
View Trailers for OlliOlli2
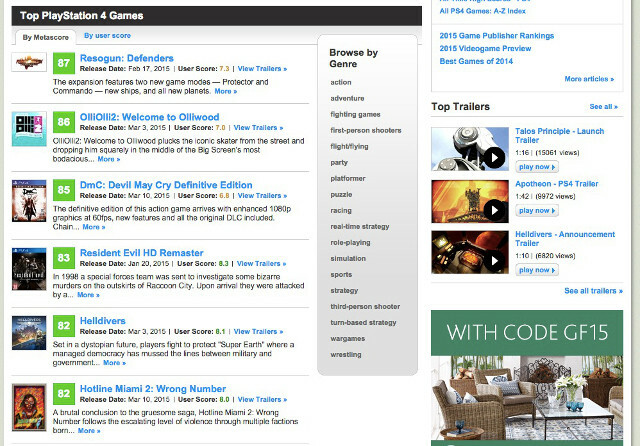pyautogui.click(x=258, y=128)
